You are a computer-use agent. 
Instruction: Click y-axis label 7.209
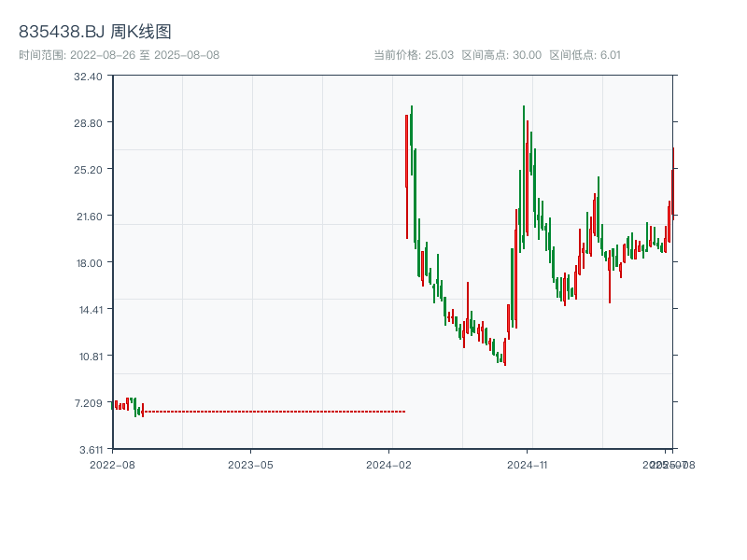tap(89, 403)
